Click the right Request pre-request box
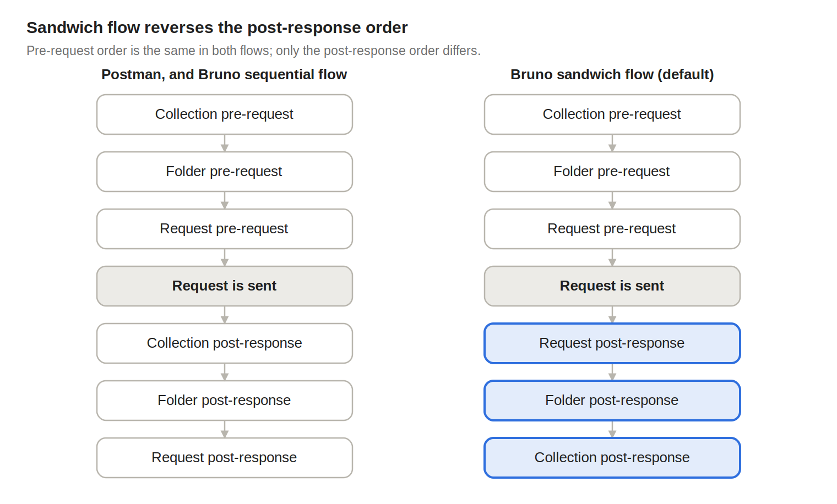 tap(612, 229)
